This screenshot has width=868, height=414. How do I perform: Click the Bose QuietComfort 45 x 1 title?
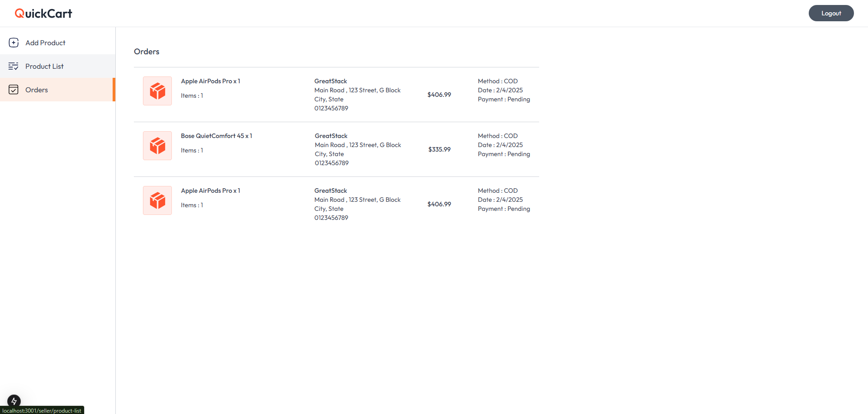click(216, 136)
